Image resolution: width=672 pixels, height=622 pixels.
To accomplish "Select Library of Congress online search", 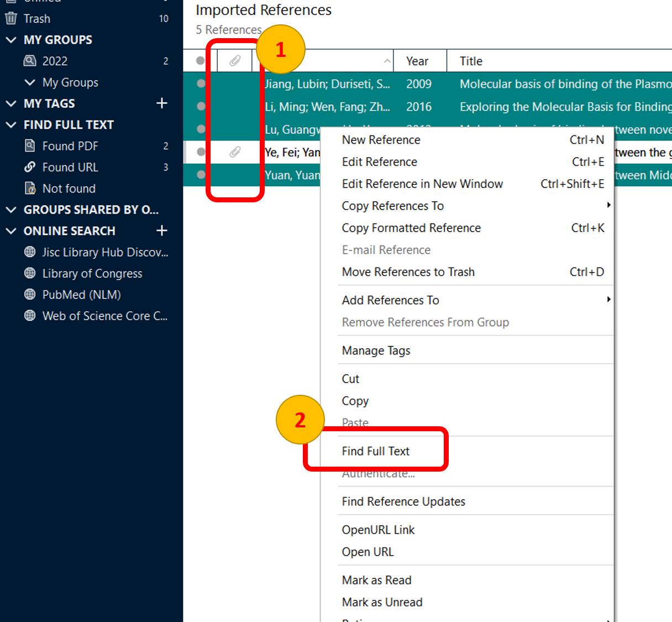I will pos(91,273).
